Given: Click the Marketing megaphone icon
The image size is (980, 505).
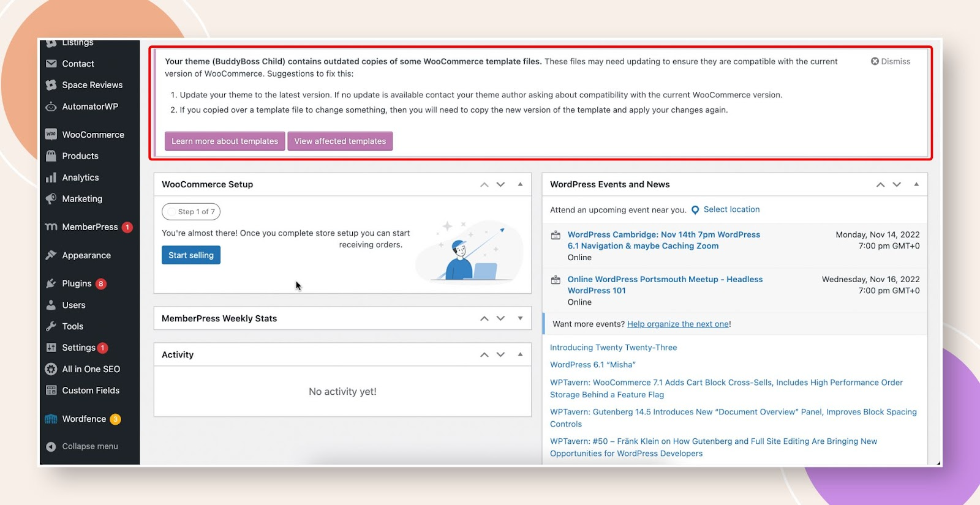Looking at the screenshot, I should click(x=51, y=198).
